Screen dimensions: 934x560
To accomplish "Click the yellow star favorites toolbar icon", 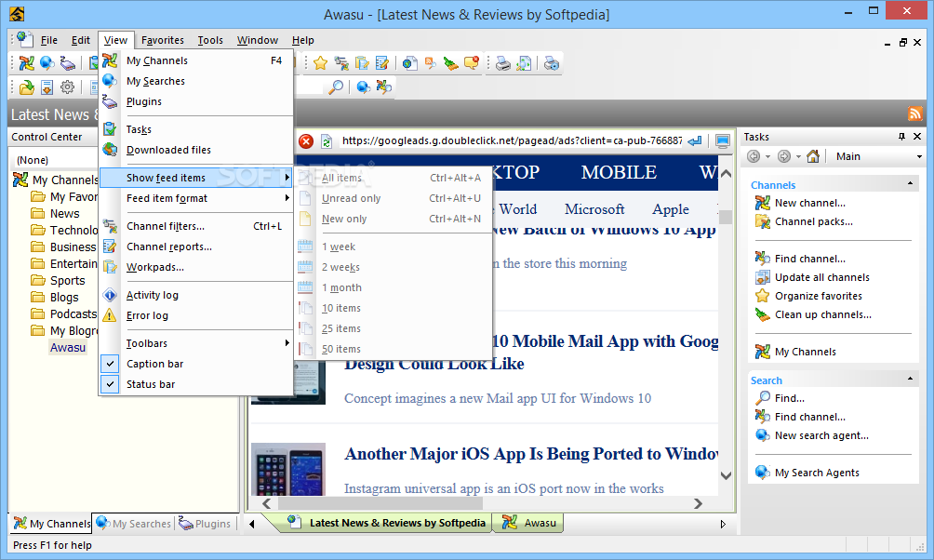I will pyautogui.click(x=320, y=63).
